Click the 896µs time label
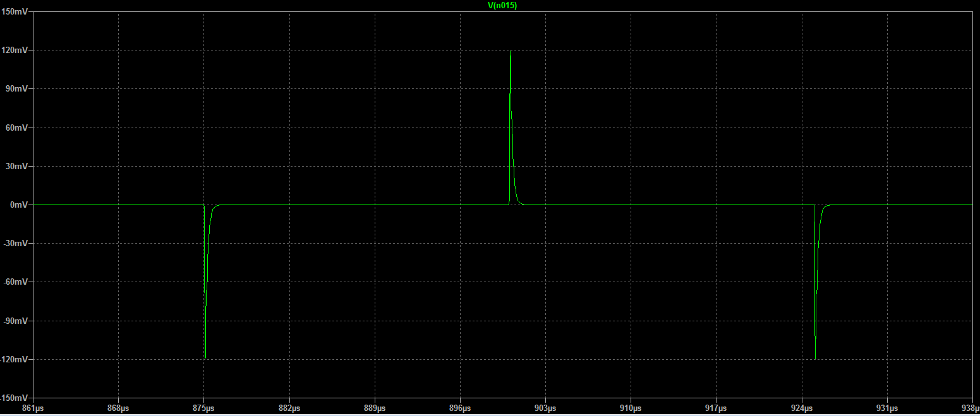The width and height of the screenshot is (980, 416). click(460, 408)
